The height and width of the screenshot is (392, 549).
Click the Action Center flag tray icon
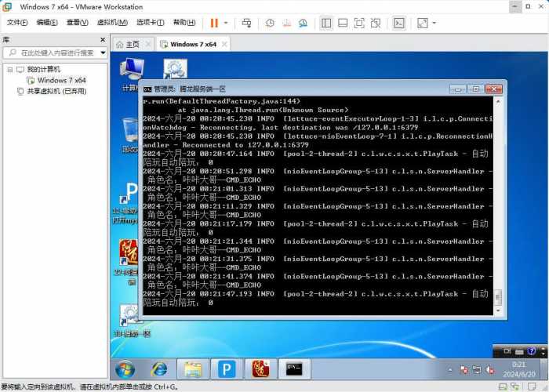click(x=464, y=369)
